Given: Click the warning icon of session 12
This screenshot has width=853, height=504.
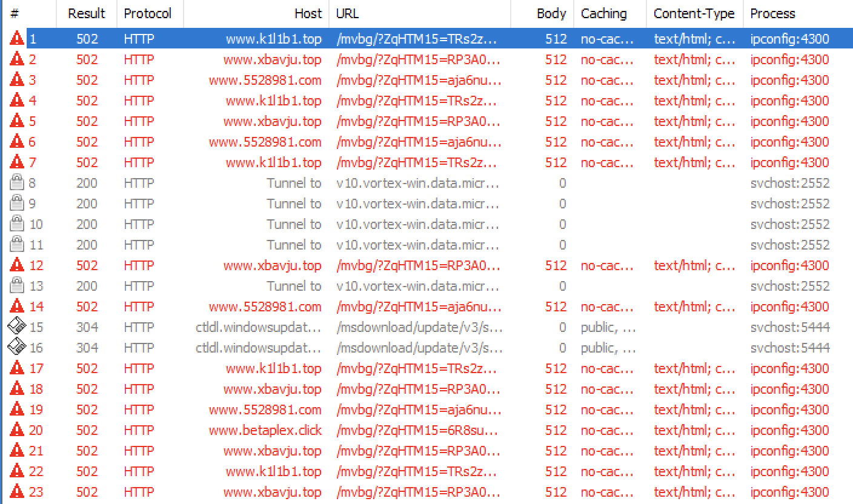Looking at the screenshot, I should coord(17,265).
